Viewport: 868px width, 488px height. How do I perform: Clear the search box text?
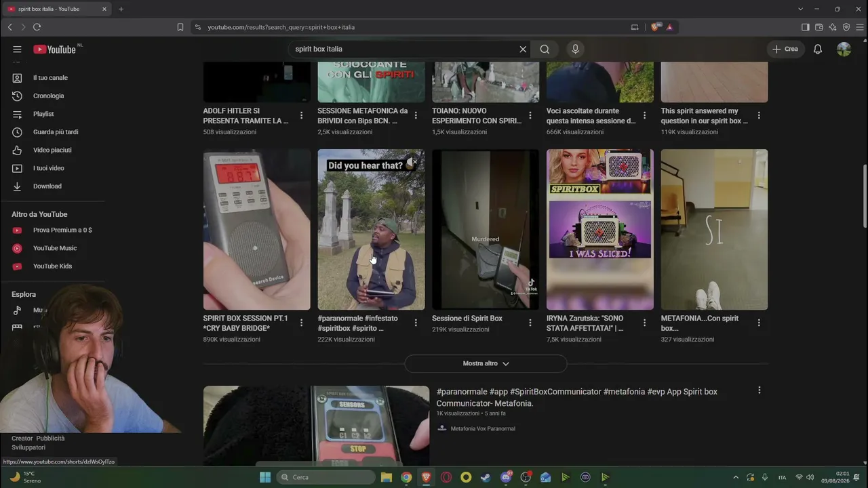(x=523, y=49)
